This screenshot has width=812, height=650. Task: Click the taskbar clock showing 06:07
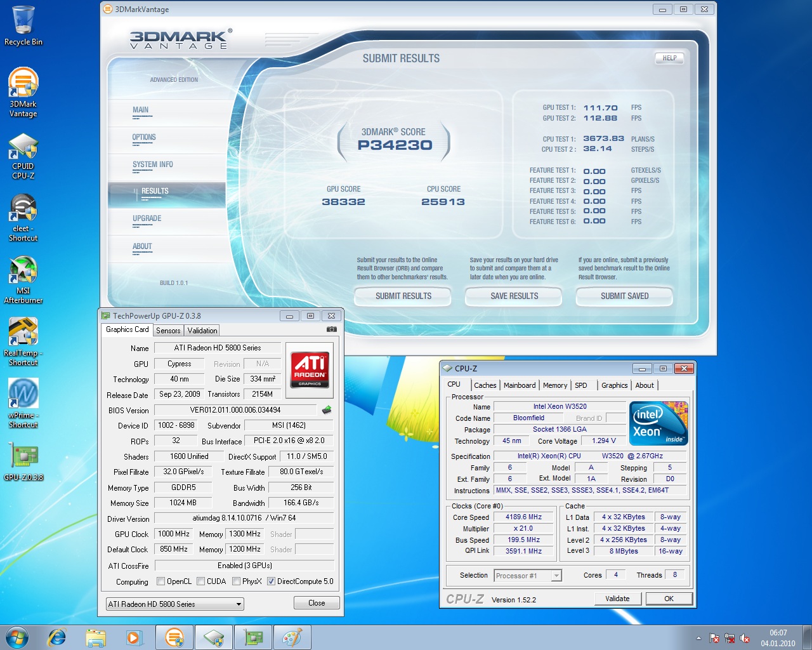(x=778, y=638)
